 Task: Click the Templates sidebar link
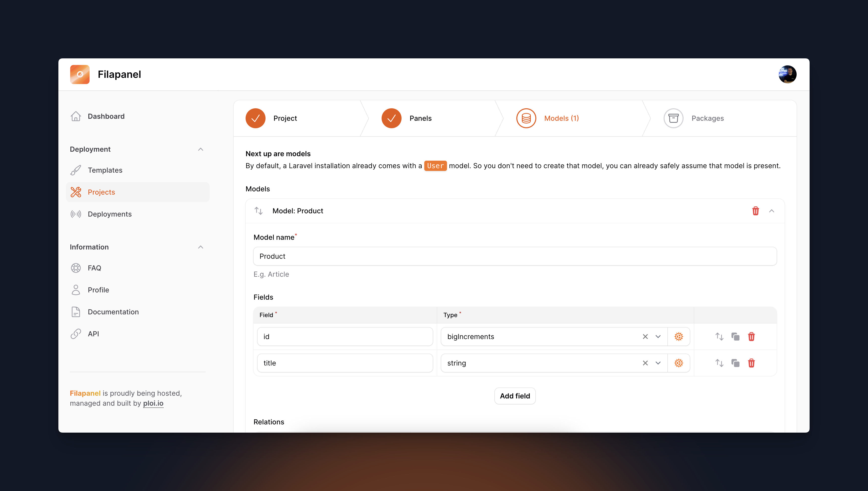point(105,170)
